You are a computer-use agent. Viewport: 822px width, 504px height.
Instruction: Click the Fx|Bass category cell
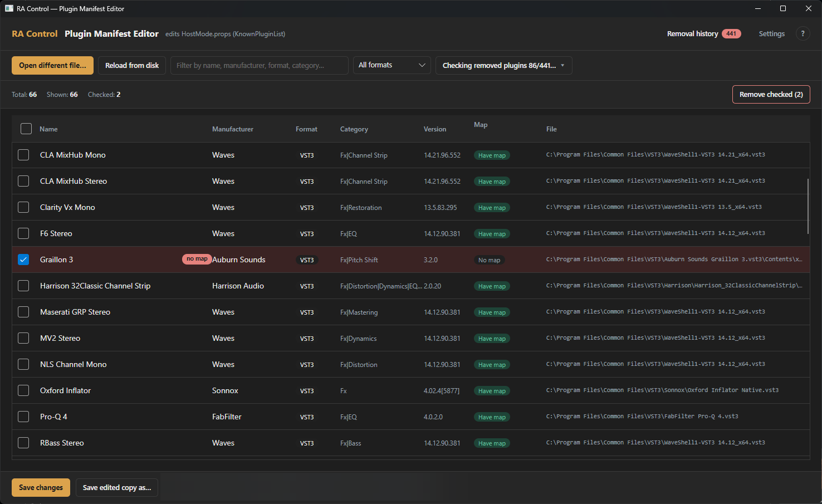point(350,443)
